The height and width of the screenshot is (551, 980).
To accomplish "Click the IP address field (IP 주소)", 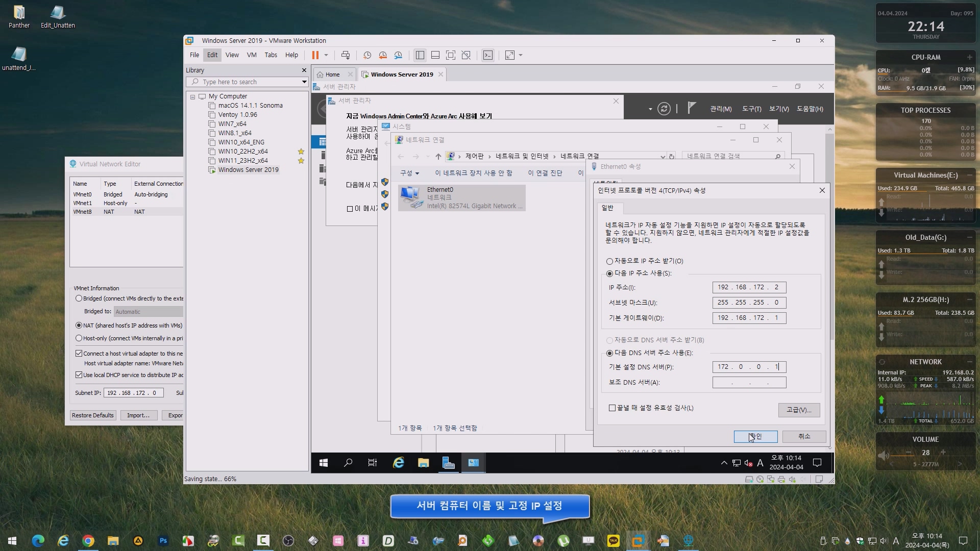I will (749, 287).
